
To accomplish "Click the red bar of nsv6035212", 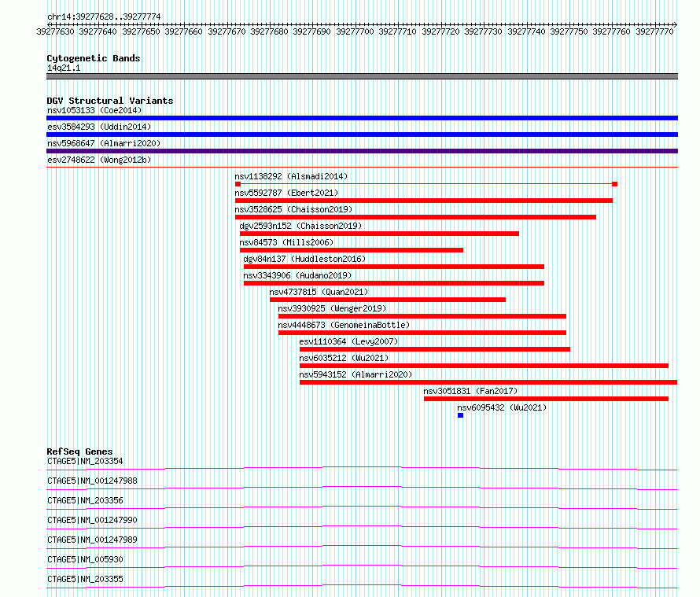I will tap(484, 366).
